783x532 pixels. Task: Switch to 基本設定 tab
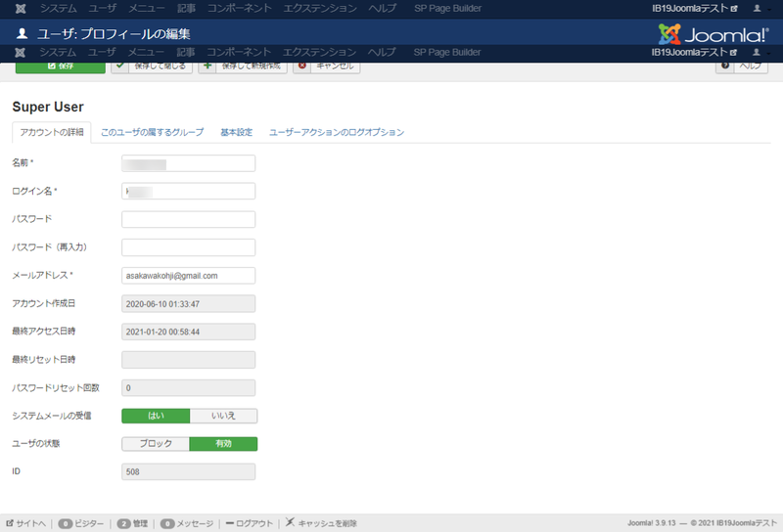tap(237, 132)
